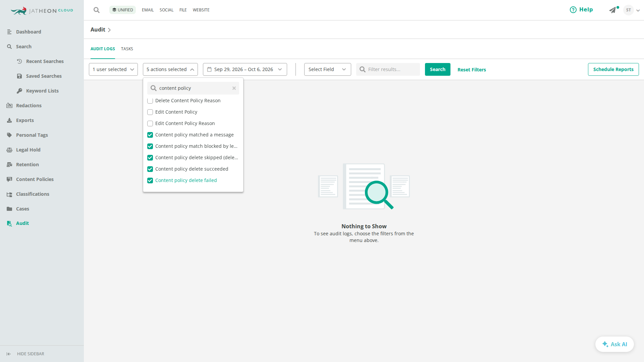Viewport: 644px width, 362px height.
Task: Open Keyword Lists in sidebar
Action: [x=42, y=91]
